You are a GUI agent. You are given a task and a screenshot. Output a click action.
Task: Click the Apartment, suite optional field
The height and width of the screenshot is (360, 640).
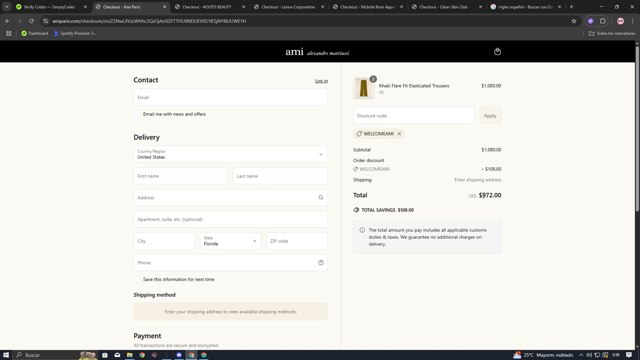[x=231, y=219]
